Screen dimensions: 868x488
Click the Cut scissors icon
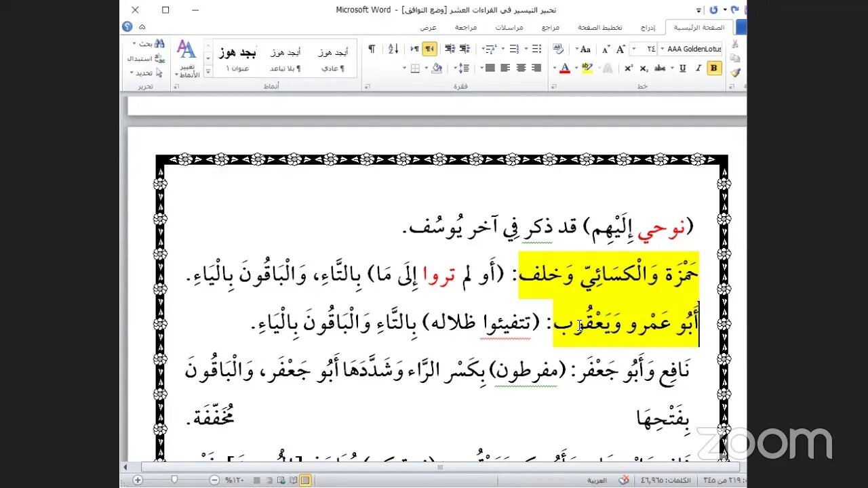pos(734,43)
